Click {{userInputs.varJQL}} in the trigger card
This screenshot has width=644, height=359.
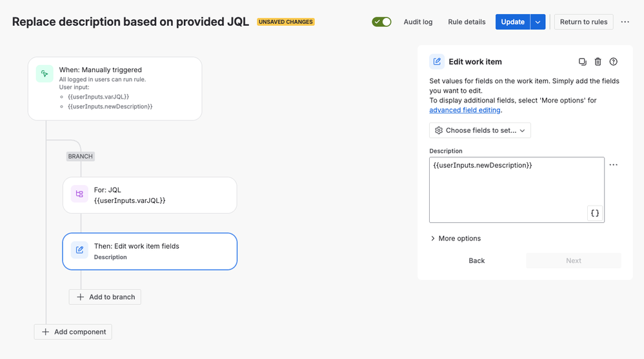tap(98, 97)
